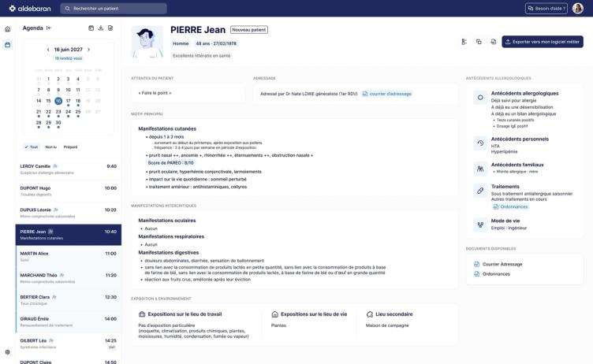Open GIRAUD Émile 14:00 appointment
593x364 pixels.
pyautogui.click(x=69, y=321)
